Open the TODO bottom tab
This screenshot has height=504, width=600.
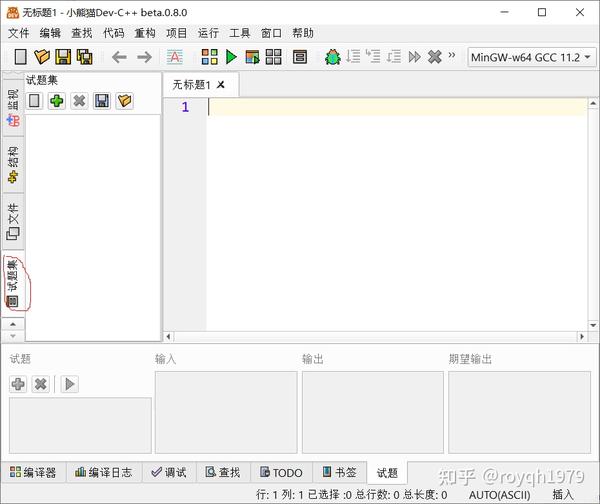pyautogui.click(x=281, y=473)
